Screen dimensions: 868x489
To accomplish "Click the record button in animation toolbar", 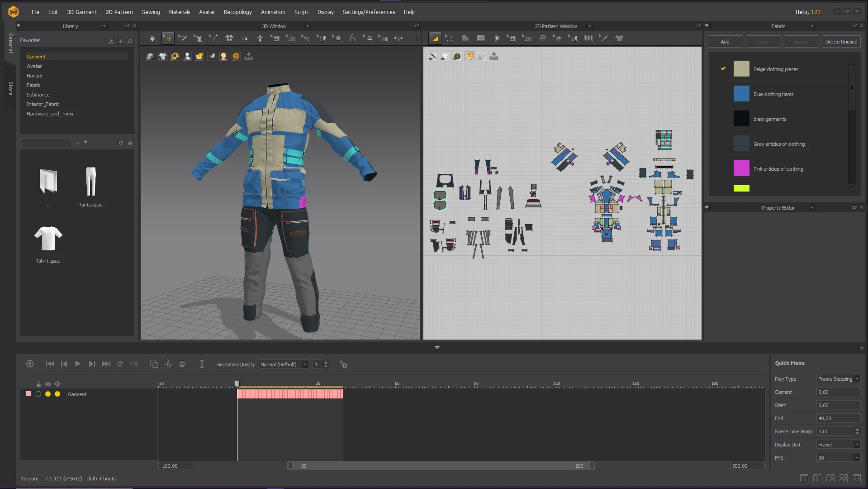I will (x=30, y=364).
